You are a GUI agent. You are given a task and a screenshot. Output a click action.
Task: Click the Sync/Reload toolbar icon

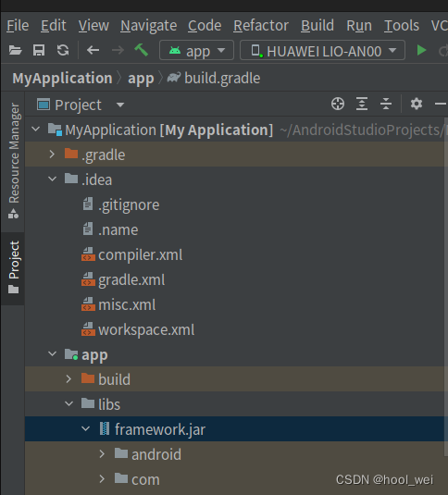click(x=63, y=50)
